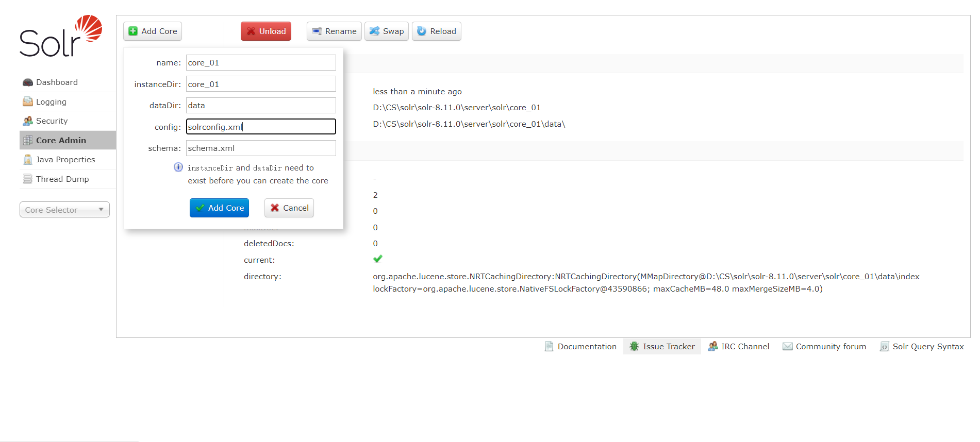Click the dataDir input field
Viewport: 980px width, 442px height.
coord(261,105)
